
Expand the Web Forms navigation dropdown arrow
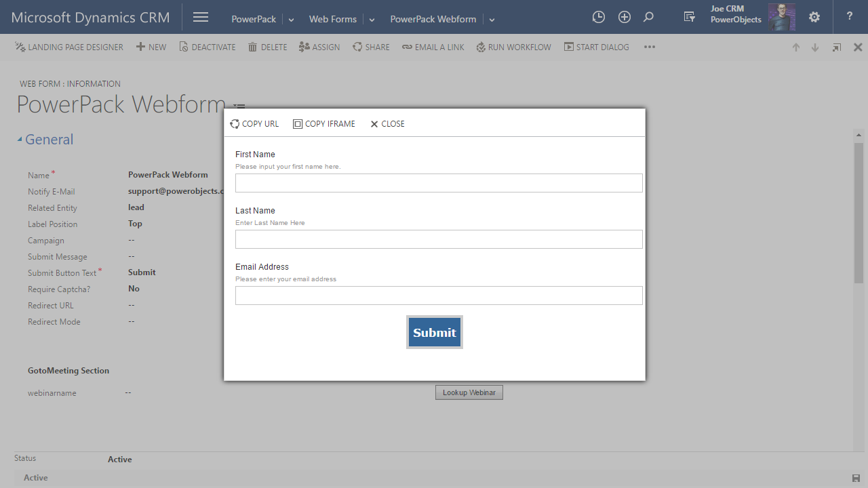pos(372,20)
